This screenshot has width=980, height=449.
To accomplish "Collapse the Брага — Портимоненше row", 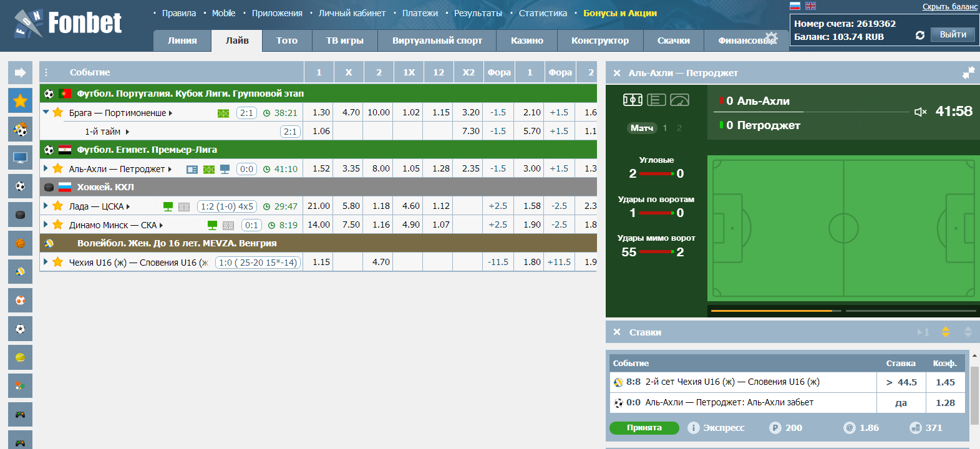I will pos(46,112).
